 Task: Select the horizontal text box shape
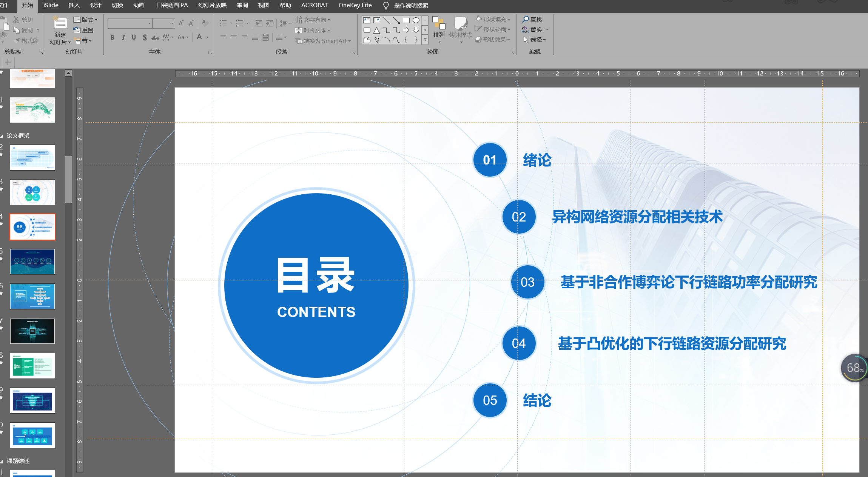pyautogui.click(x=367, y=20)
